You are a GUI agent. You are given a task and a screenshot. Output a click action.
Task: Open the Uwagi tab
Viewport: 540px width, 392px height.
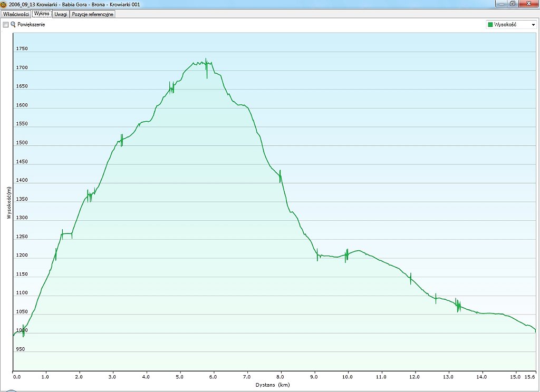[61, 14]
